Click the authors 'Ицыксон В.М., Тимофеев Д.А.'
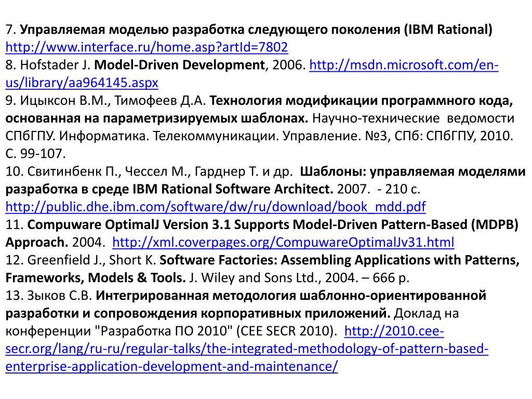 [x=113, y=100]
